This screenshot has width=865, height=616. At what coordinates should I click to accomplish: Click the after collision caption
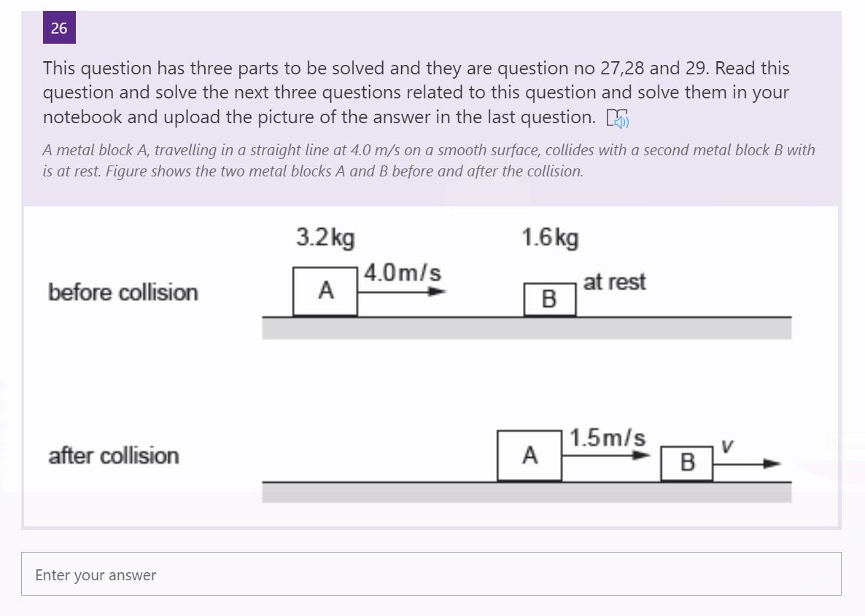[114, 456]
